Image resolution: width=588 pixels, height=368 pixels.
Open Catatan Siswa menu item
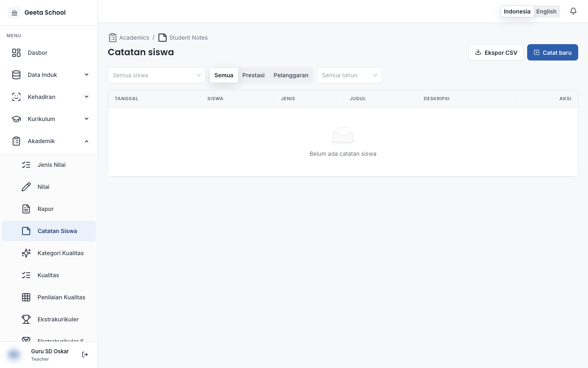click(x=49, y=231)
